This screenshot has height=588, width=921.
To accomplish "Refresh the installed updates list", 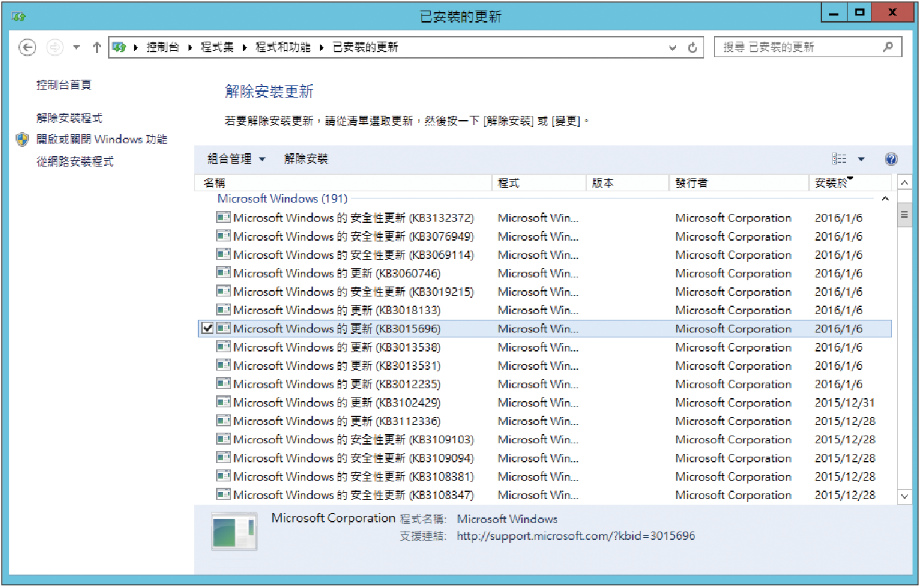I will [x=692, y=47].
